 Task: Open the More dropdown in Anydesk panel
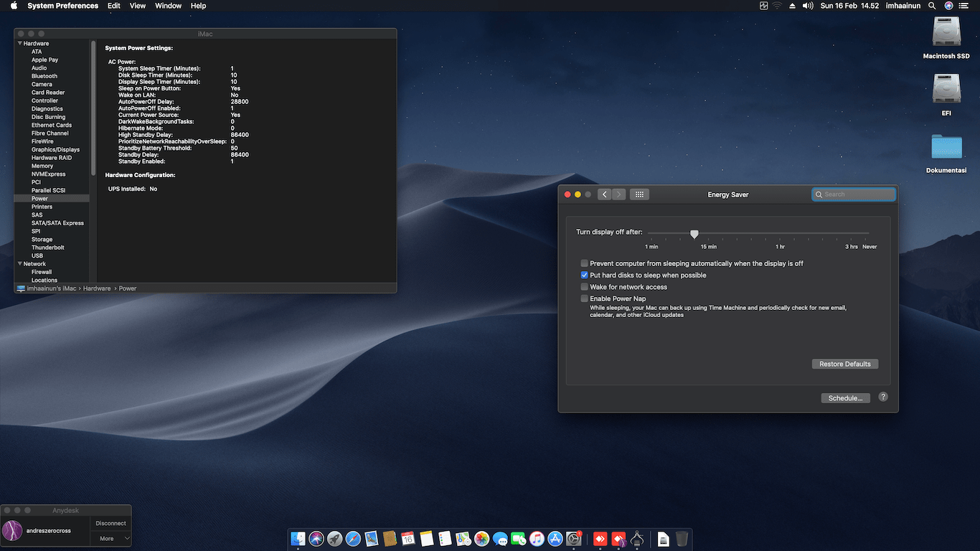[111, 538]
